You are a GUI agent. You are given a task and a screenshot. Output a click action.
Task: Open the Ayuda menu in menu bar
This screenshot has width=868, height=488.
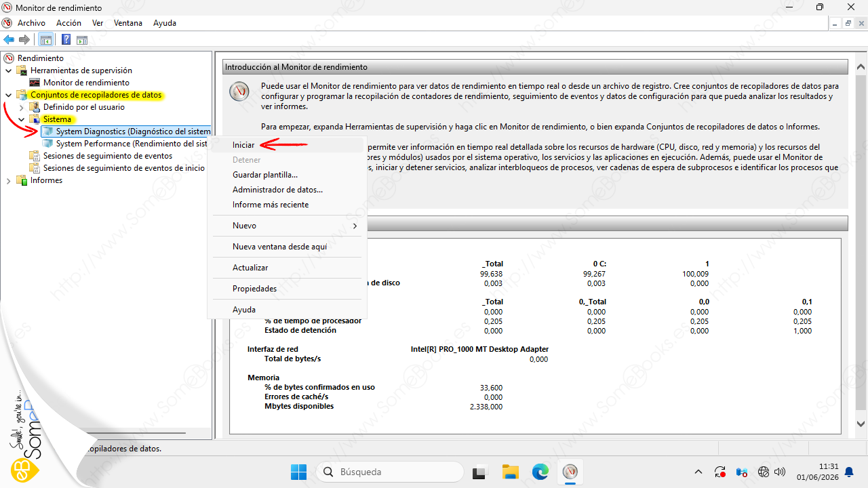tap(165, 22)
